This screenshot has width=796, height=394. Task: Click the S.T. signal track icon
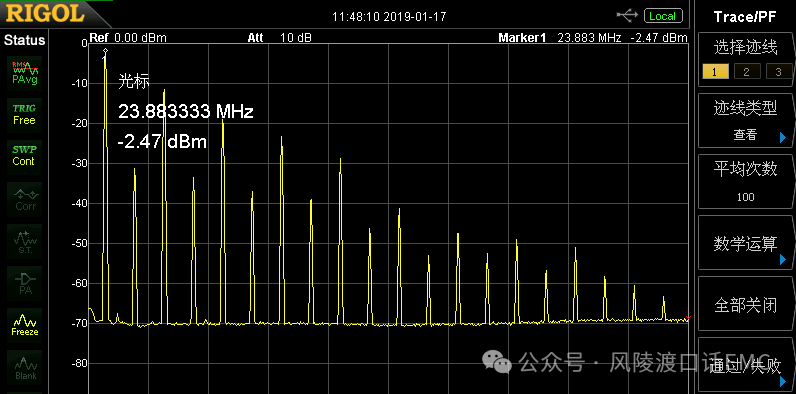[25, 241]
